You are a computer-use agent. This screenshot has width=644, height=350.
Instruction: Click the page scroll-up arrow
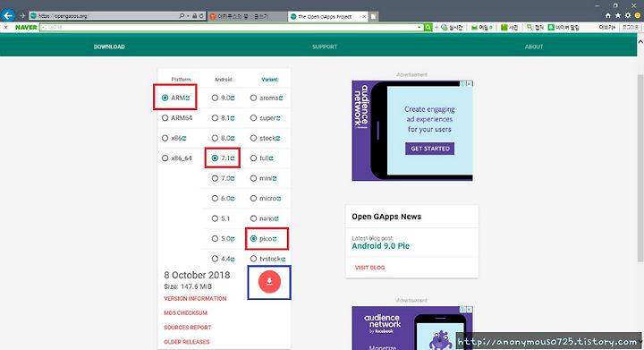pyautogui.click(x=640, y=42)
